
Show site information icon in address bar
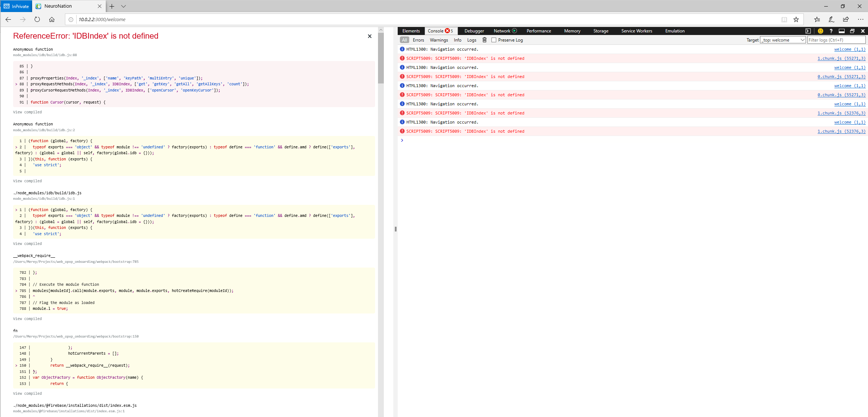coord(71,20)
